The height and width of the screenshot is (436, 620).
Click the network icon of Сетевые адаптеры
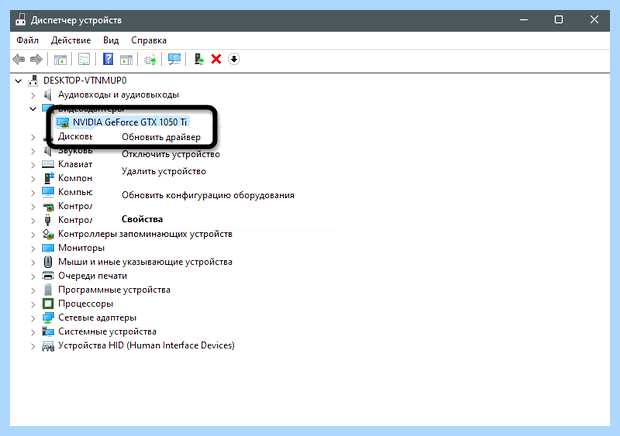coord(48,317)
